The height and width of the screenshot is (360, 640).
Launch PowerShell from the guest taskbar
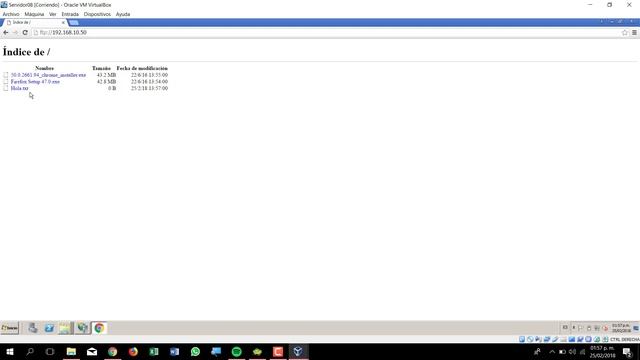[49, 328]
